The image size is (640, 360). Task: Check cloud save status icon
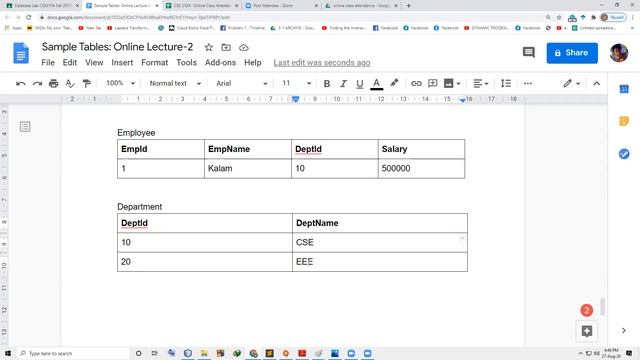(244, 47)
